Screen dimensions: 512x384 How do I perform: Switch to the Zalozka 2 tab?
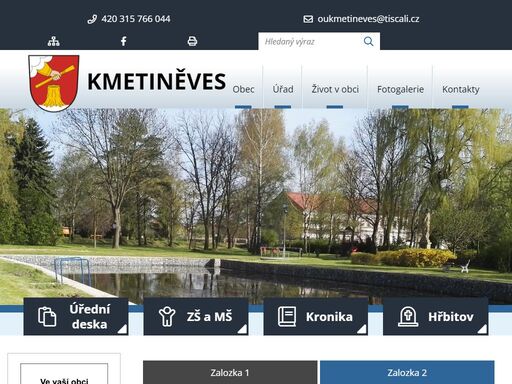point(407,372)
